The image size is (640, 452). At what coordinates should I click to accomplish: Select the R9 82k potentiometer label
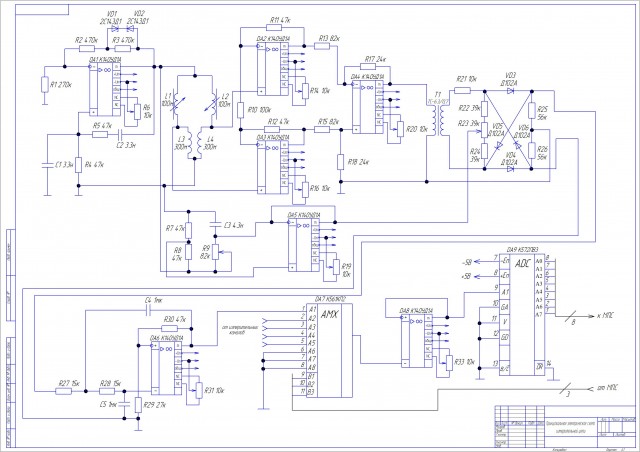[205, 252]
